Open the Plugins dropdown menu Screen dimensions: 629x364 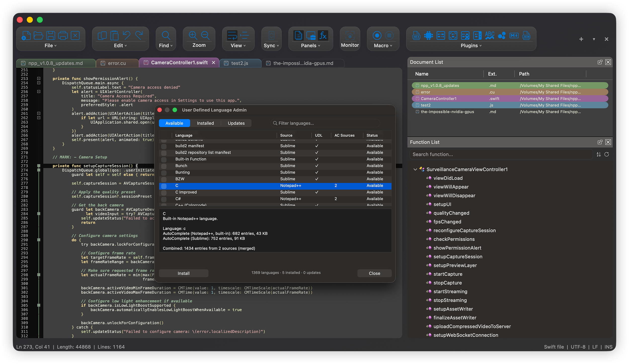471,46
